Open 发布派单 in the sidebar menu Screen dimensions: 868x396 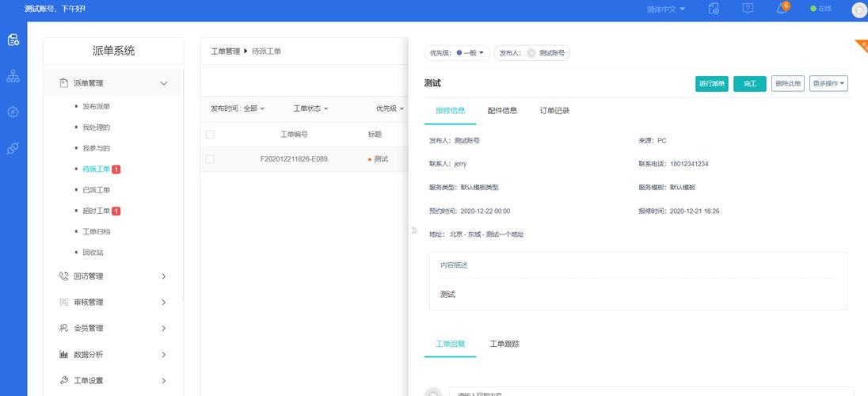(96, 106)
